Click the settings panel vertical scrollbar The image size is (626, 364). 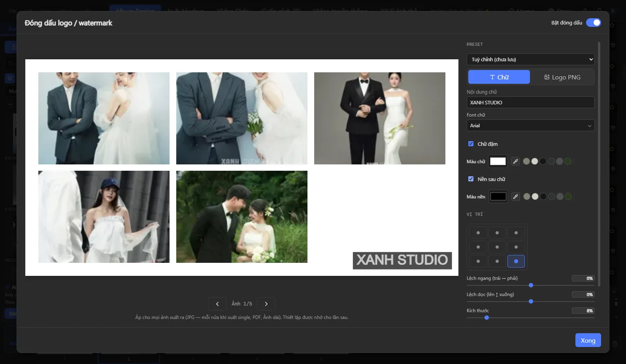point(599,164)
